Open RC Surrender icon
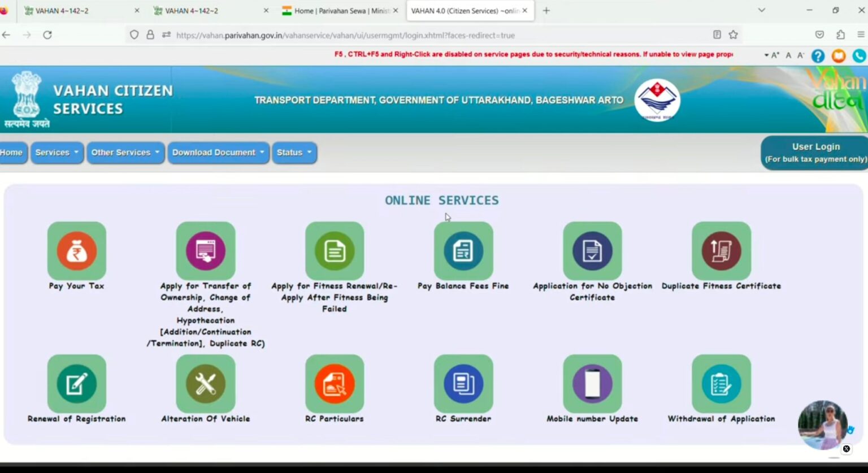This screenshot has width=868, height=473. pos(463,384)
